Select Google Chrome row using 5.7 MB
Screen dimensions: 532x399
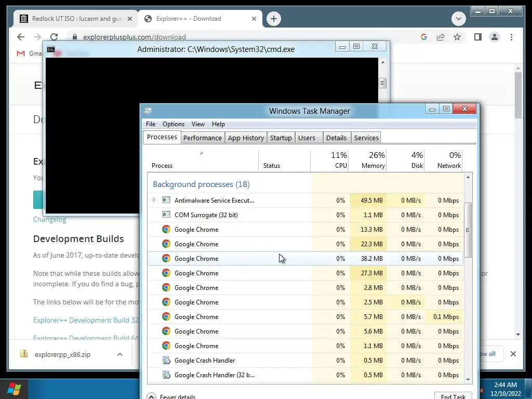(305, 317)
